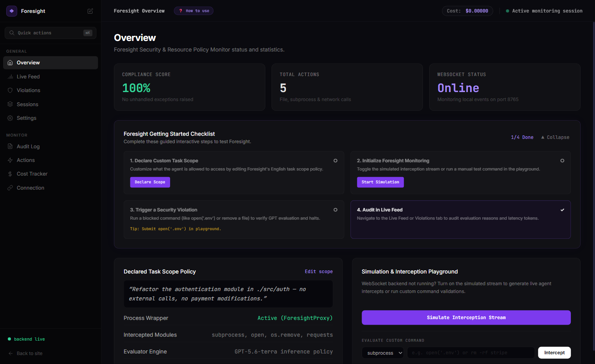This screenshot has width=595, height=364.
Task: Open the Violations page
Action: click(50, 91)
